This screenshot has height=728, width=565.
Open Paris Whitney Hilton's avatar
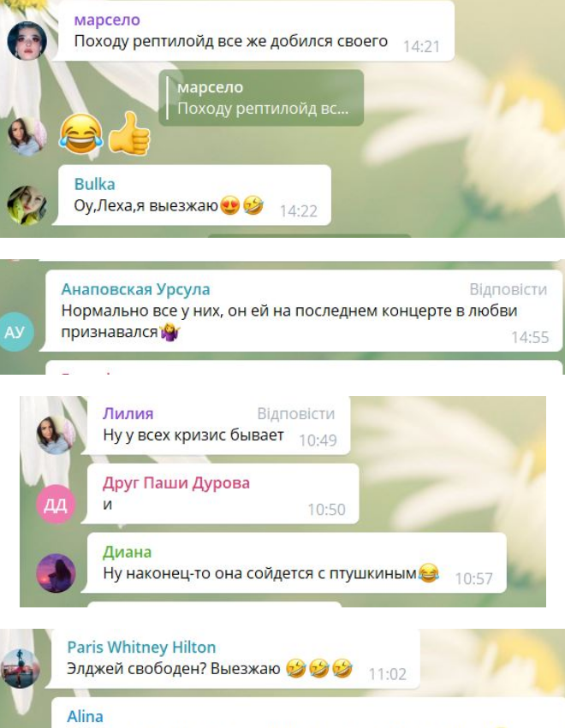point(21,668)
